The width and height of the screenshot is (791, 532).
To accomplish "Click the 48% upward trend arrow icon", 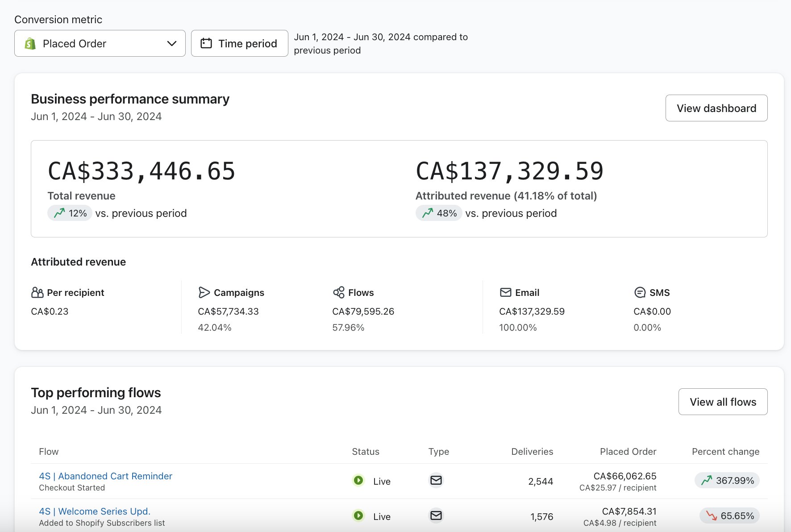I will coord(428,213).
